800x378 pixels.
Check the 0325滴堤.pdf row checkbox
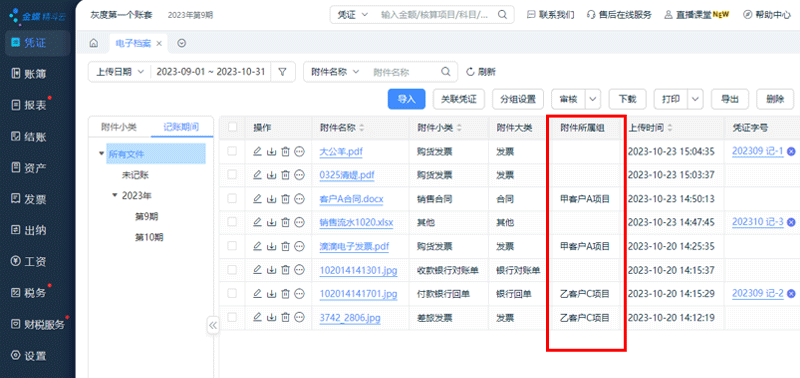[x=233, y=174]
